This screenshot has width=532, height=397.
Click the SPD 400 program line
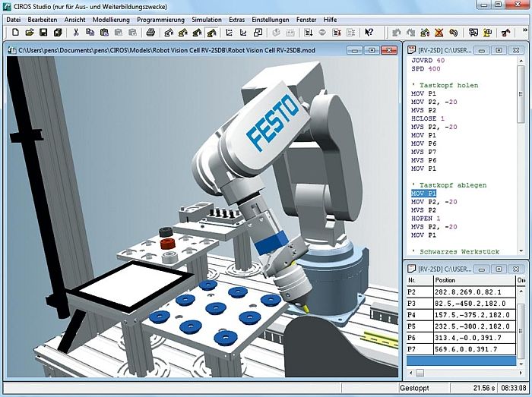[426, 69]
